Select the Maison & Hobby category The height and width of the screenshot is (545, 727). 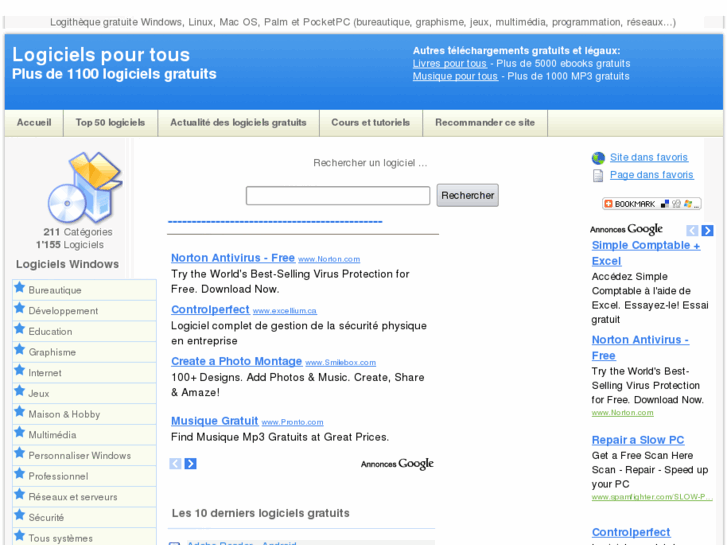pyautogui.click(x=84, y=414)
